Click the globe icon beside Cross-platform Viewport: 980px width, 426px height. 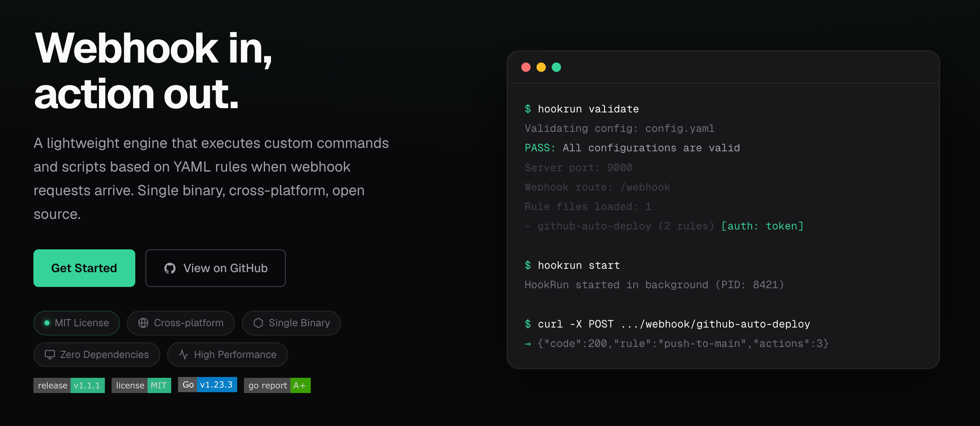[143, 323]
